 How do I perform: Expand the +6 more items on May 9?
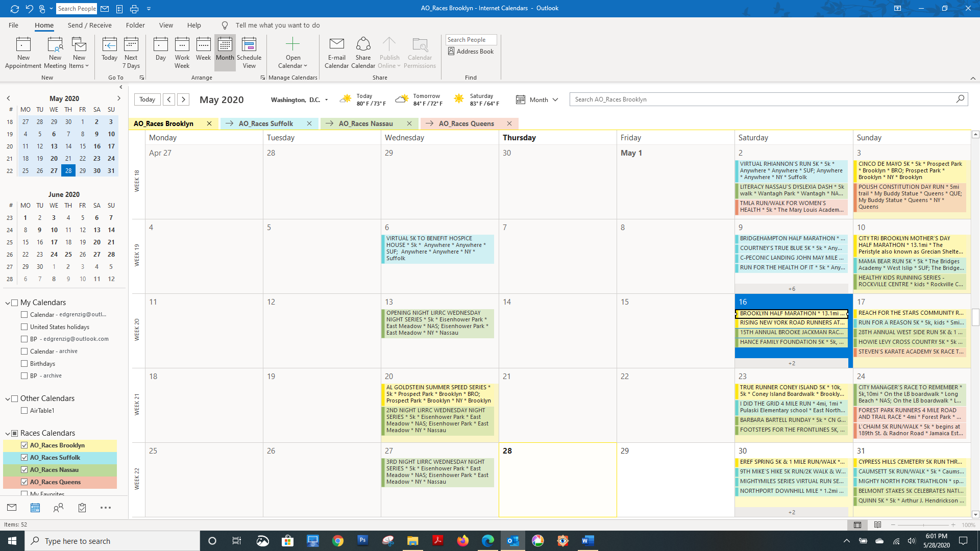click(x=792, y=289)
